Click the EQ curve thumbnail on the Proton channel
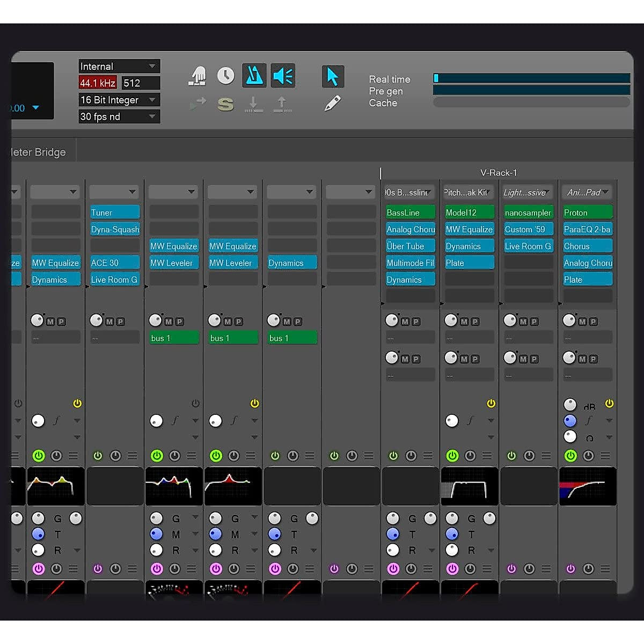This screenshot has height=644, width=644. pos(588,486)
